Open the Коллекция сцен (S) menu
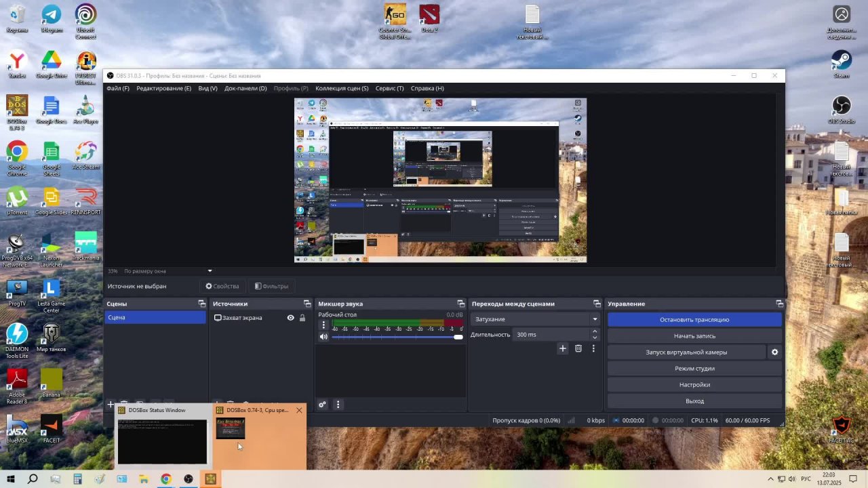This screenshot has width=868, height=488. click(x=342, y=88)
